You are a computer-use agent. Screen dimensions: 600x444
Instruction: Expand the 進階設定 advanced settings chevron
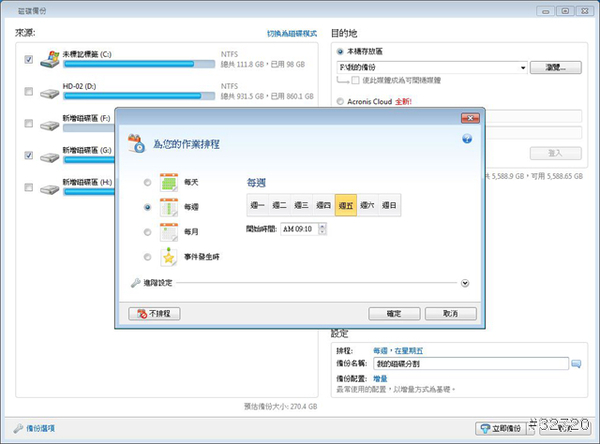tap(465, 283)
